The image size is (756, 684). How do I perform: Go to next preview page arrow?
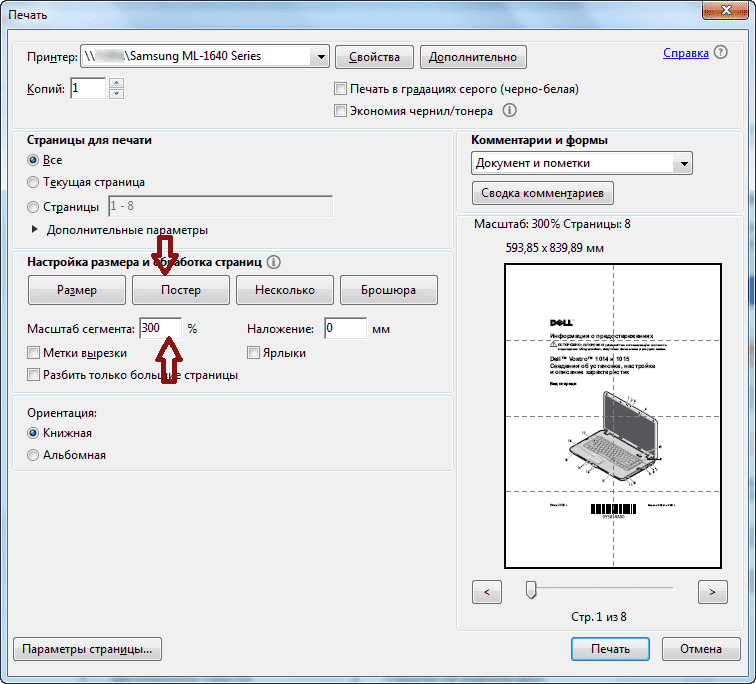point(712,592)
